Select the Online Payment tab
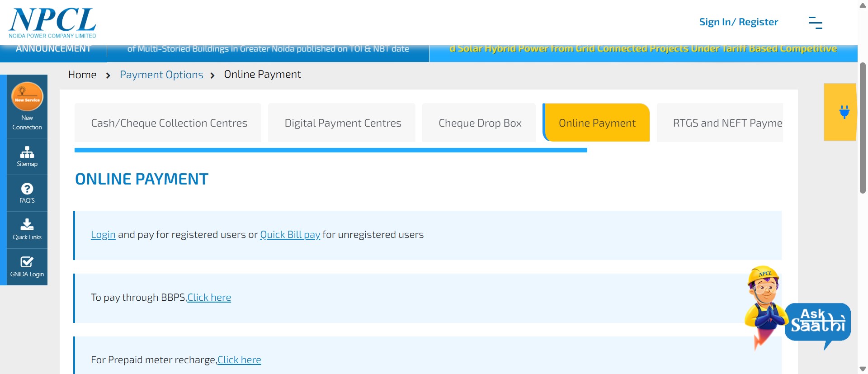This screenshot has height=374, width=868. pos(597,123)
